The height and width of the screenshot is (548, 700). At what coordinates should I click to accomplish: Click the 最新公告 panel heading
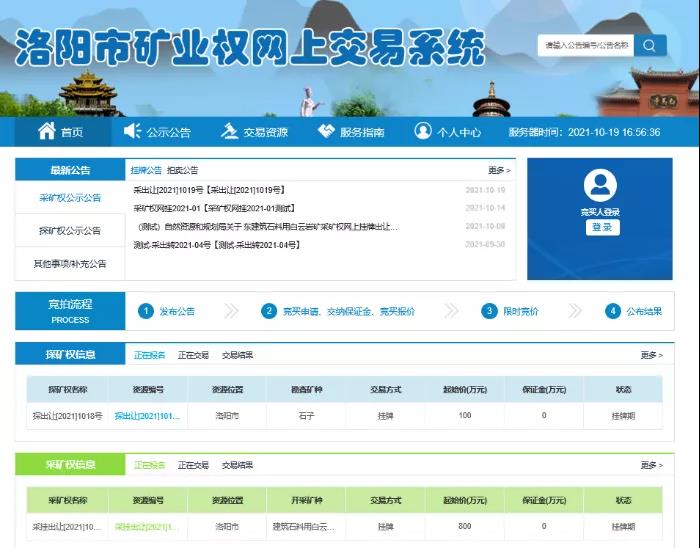[x=70, y=170]
